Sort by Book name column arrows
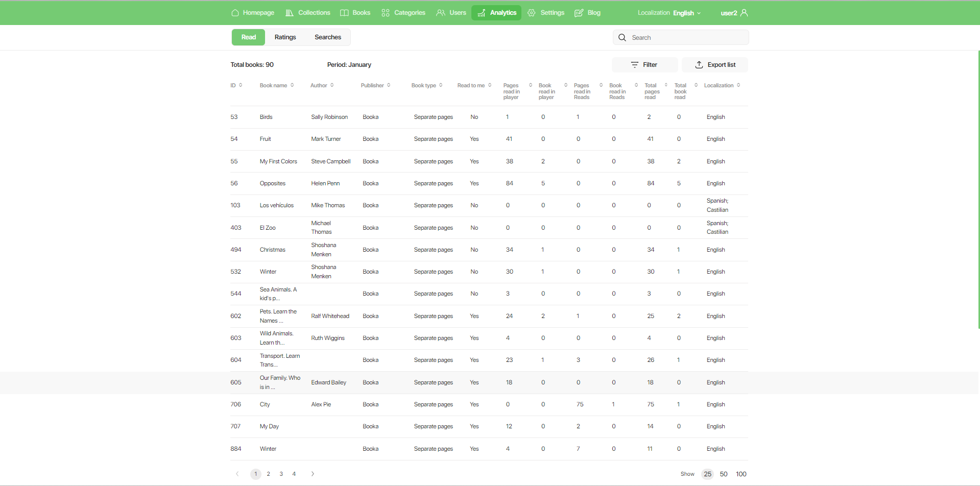 (x=292, y=85)
